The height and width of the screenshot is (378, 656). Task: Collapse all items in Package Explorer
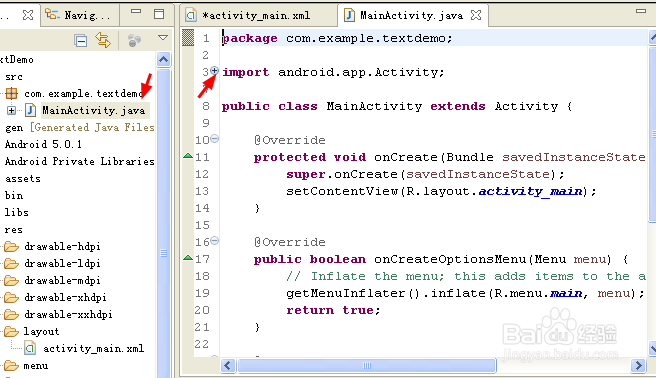coord(80,41)
